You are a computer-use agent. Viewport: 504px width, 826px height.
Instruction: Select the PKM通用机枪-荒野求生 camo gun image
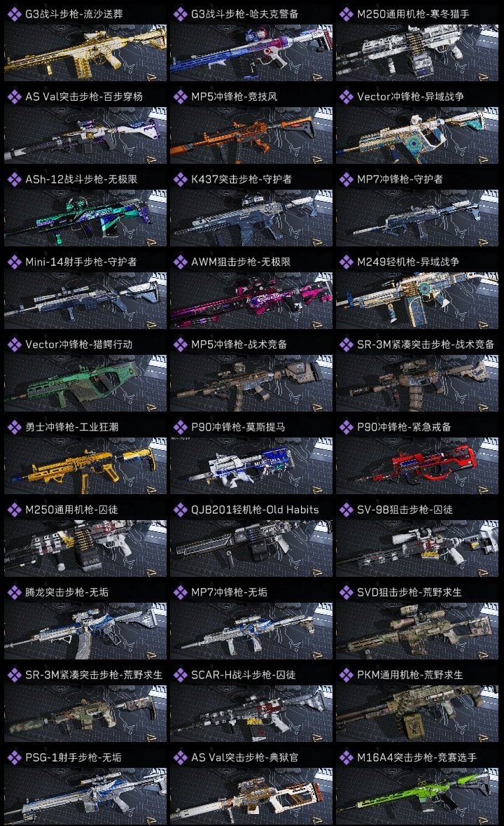point(417,714)
